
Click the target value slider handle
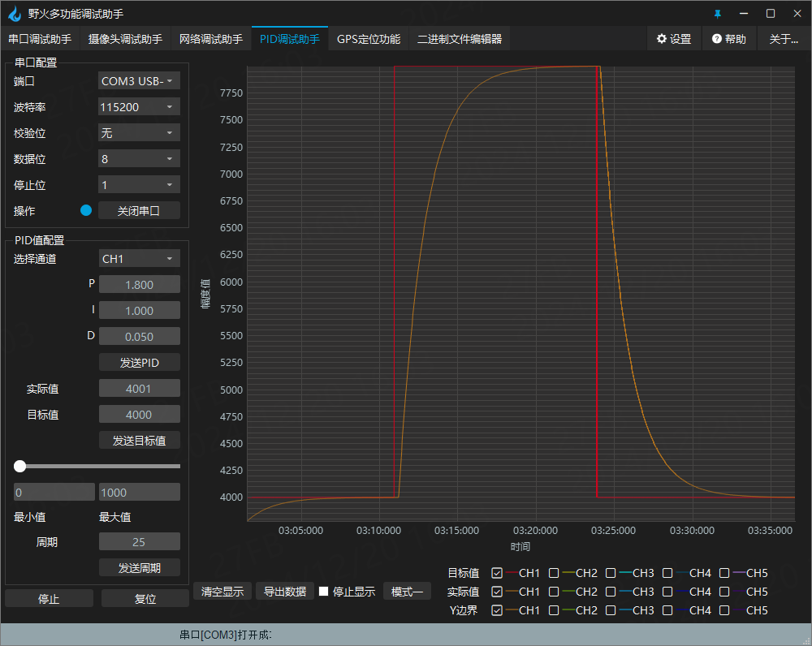[19, 466]
